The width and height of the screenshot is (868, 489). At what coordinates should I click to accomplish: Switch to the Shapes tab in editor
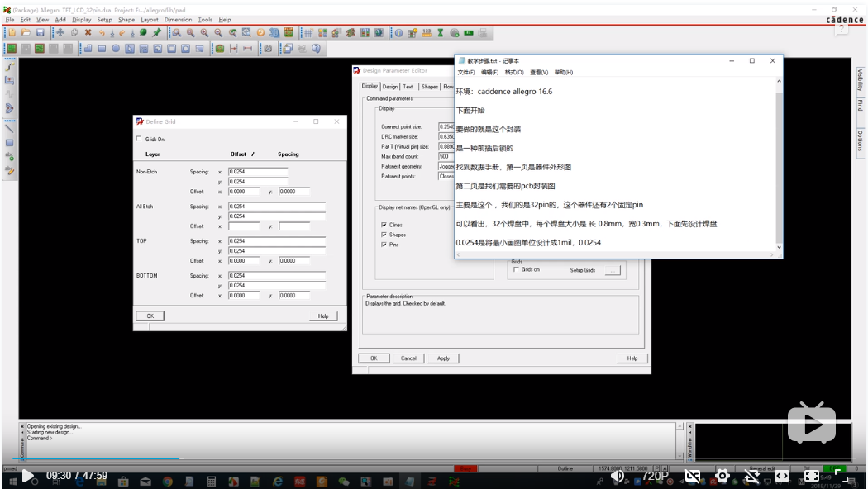[x=430, y=86]
